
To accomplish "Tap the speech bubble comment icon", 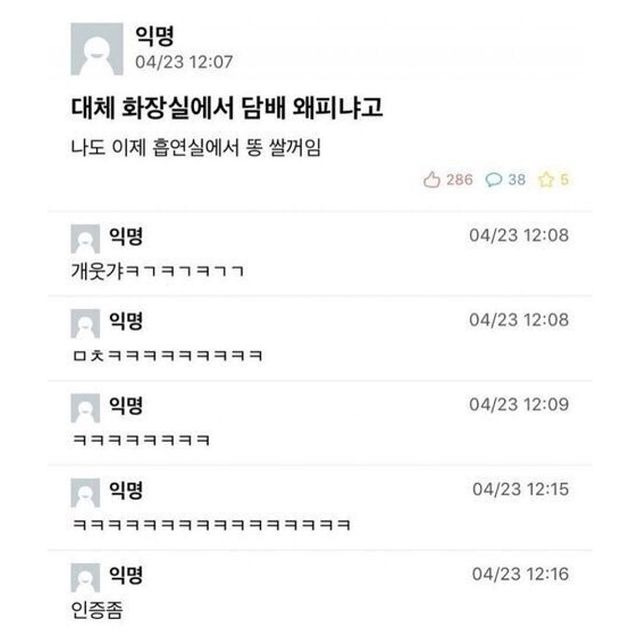I will tap(493, 180).
